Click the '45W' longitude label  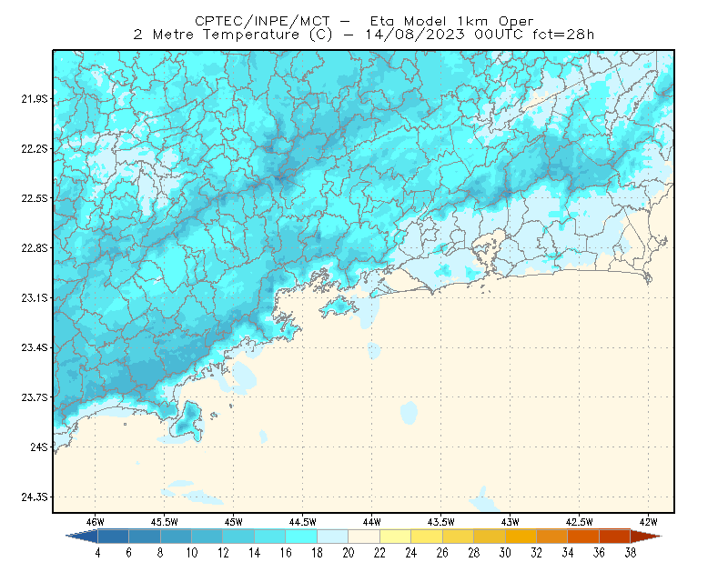[x=234, y=522]
